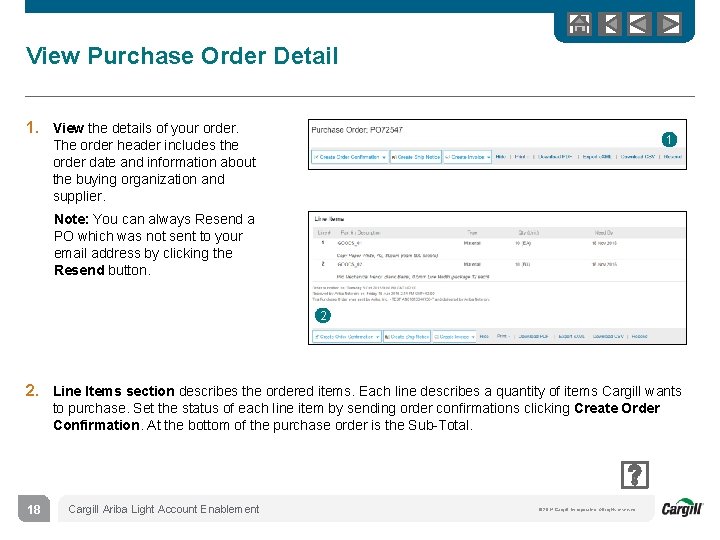The width and height of the screenshot is (720, 540).
Task: Click Resend link in top toolbar
Action: click(x=673, y=157)
